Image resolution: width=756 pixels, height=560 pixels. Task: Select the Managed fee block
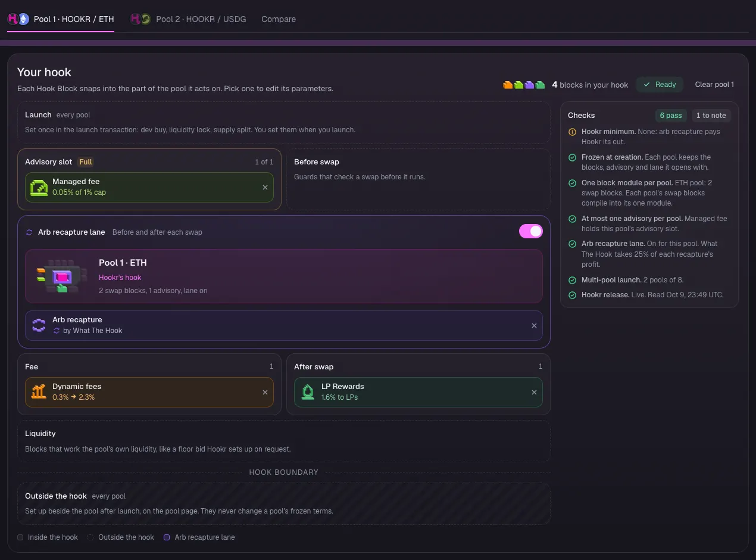tap(149, 187)
